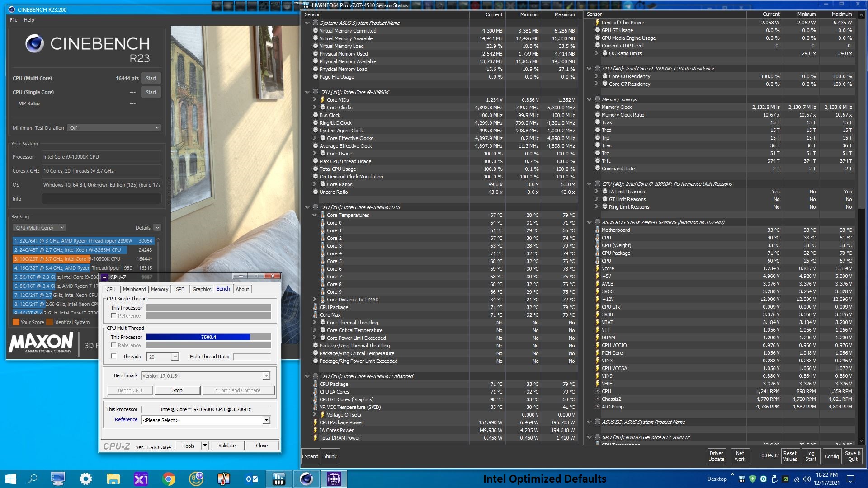
Task: Open HWiNFO taskbar icon
Action: [279, 479]
